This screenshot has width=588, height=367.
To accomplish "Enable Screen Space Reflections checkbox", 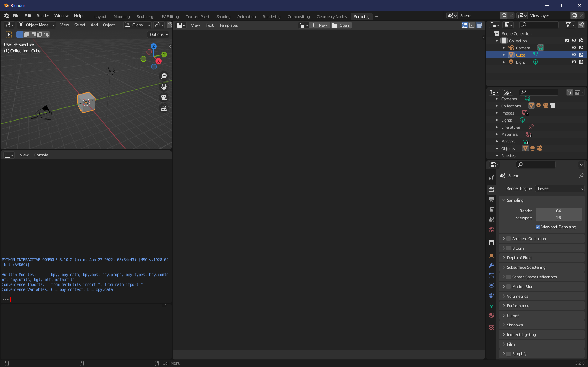I will (x=509, y=277).
